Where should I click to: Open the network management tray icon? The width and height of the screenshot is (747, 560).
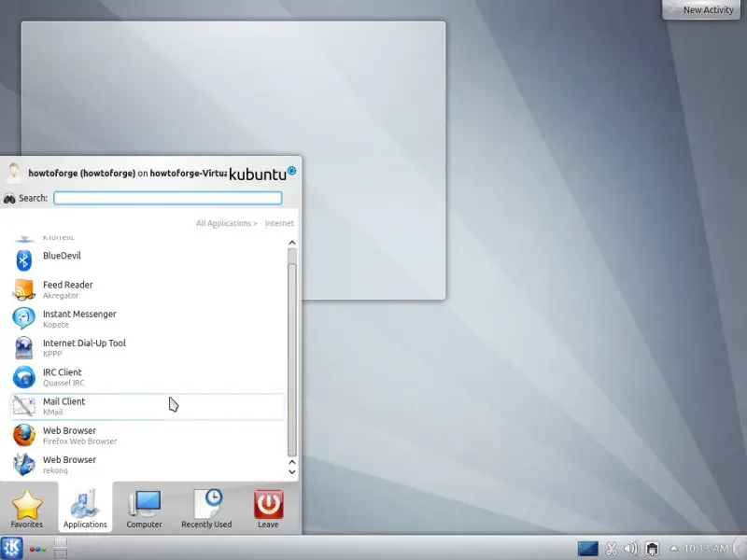652,549
